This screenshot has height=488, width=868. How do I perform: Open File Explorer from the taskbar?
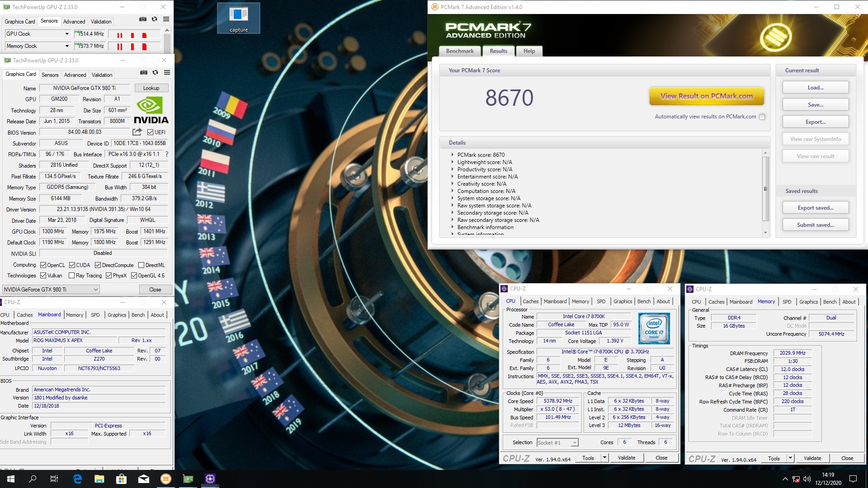[x=99, y=479]
